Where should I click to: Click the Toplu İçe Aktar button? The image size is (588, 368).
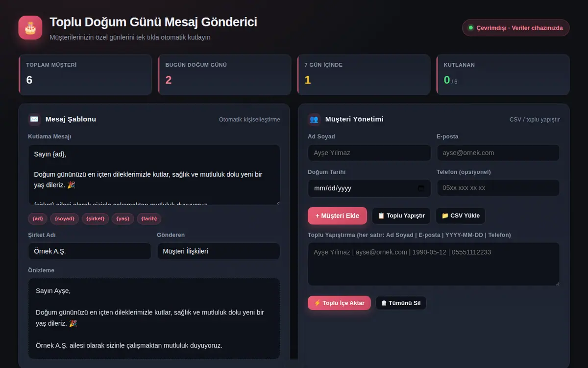(339, 303)
